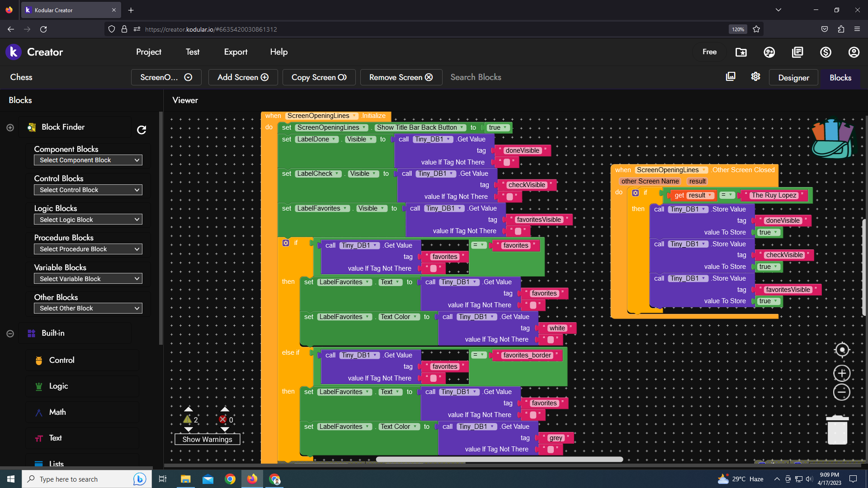Expand the Block Finder section

(10, 128)
